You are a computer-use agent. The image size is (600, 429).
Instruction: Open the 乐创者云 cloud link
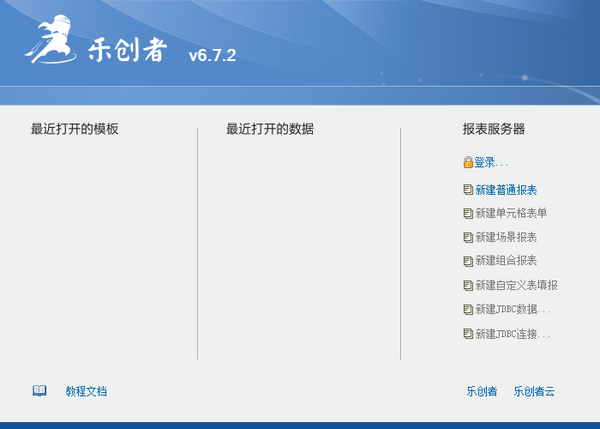coord(534,391)
